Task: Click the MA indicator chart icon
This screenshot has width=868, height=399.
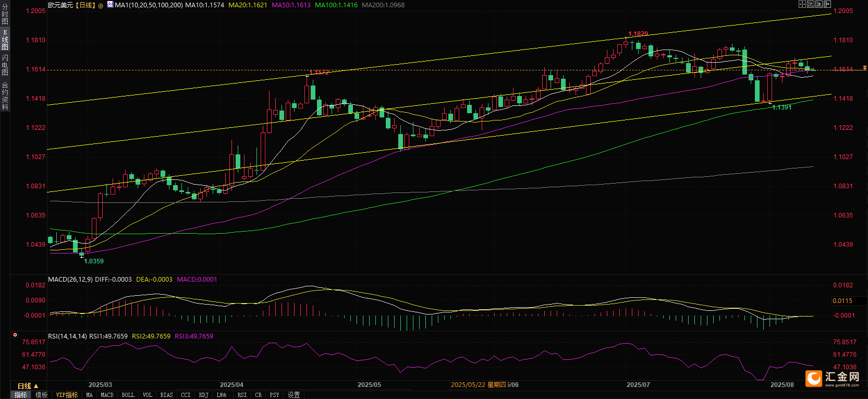Action: (110, 5)
